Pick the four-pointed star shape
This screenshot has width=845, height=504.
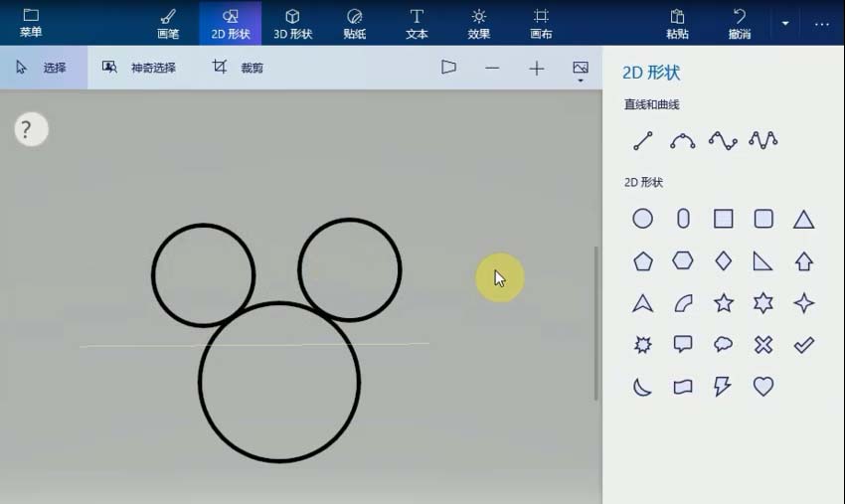pyautogui.click(x=803, y=303)
